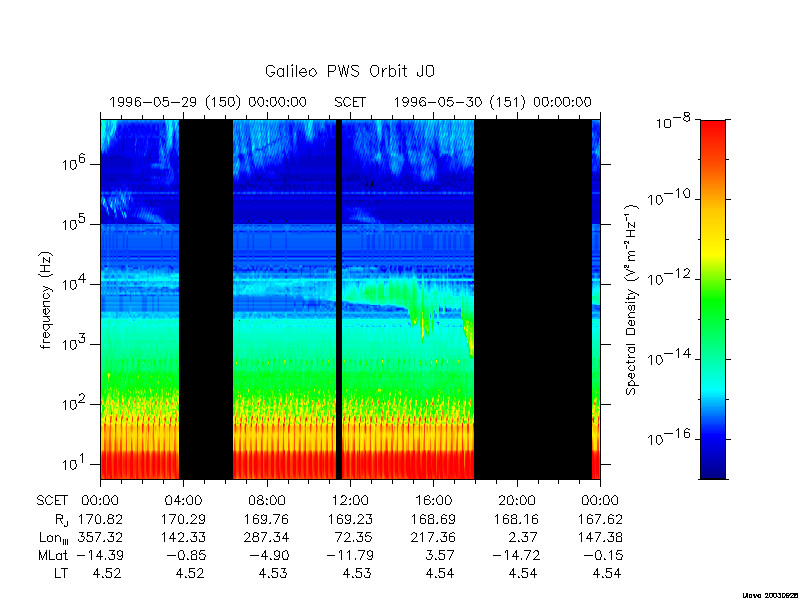The image size is (800, 600).
Task: Click the longitude value 142.33
Action: 184,537
